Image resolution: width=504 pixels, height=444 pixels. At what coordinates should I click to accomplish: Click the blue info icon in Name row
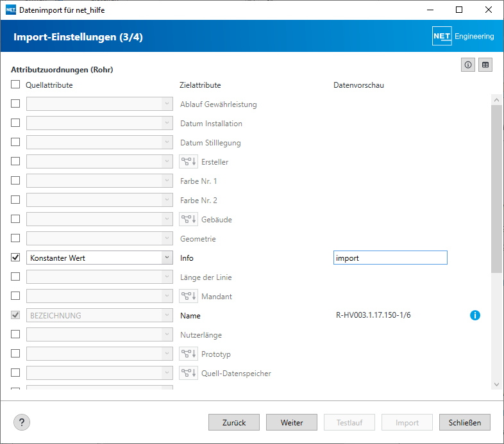point(475,315)
